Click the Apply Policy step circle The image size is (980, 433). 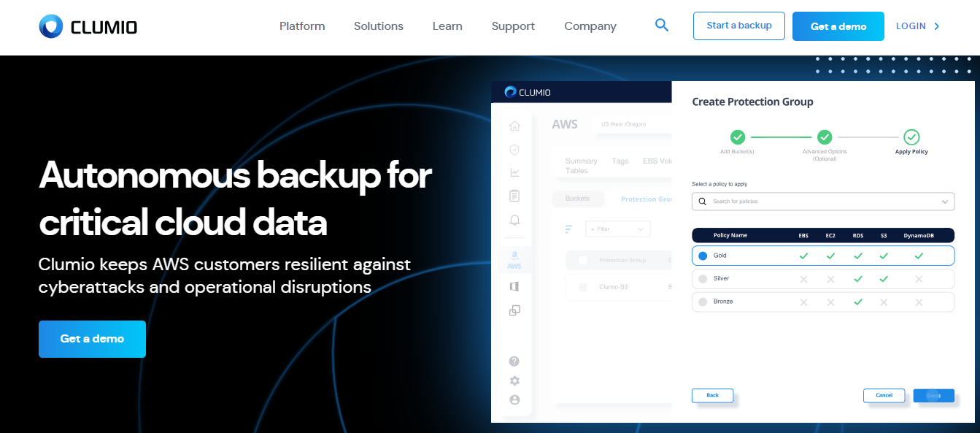[x=911, y=137]
